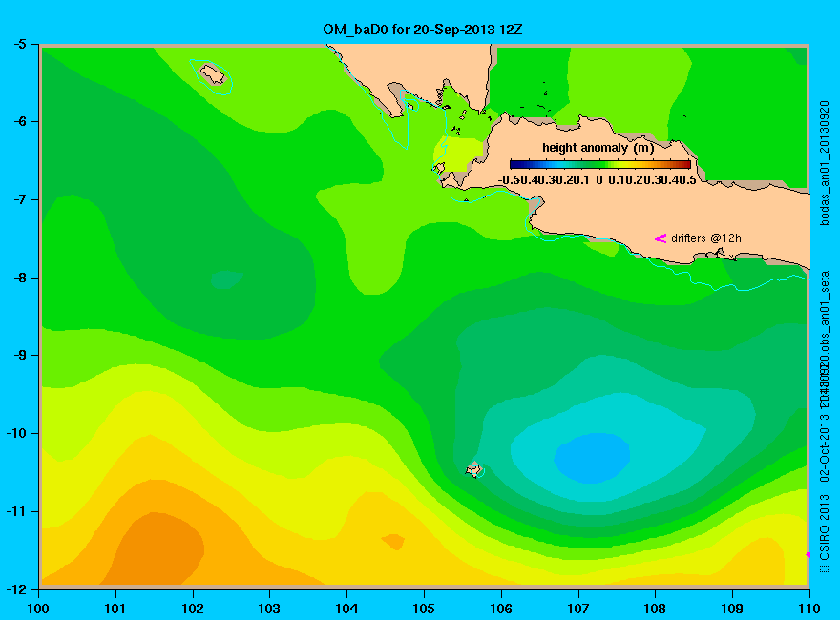Click the x-axis label 108

pyautogui.click(x=655, y=609)
